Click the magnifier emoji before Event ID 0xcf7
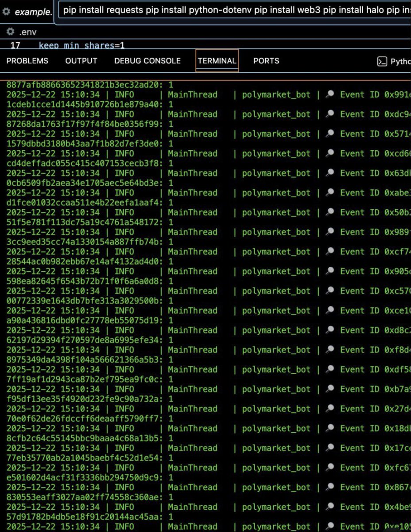Screen dimensions: 411x532 [330, 252]
